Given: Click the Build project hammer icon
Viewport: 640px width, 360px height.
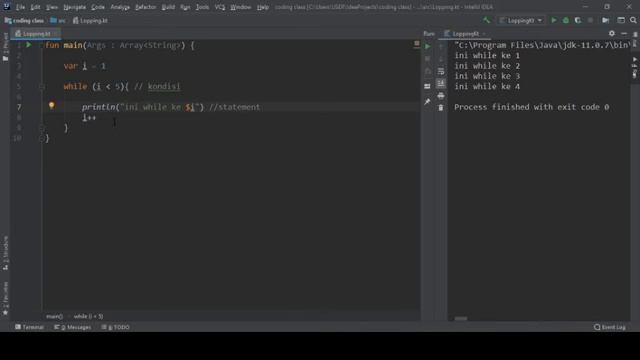Looking at the screenshot, I should [487, 20].
